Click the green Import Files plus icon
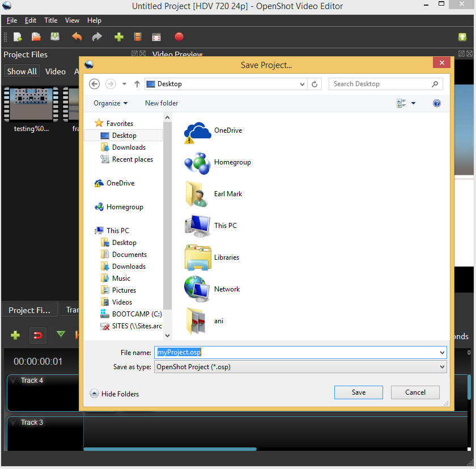 pyautogui.click(x=118, y=37)
